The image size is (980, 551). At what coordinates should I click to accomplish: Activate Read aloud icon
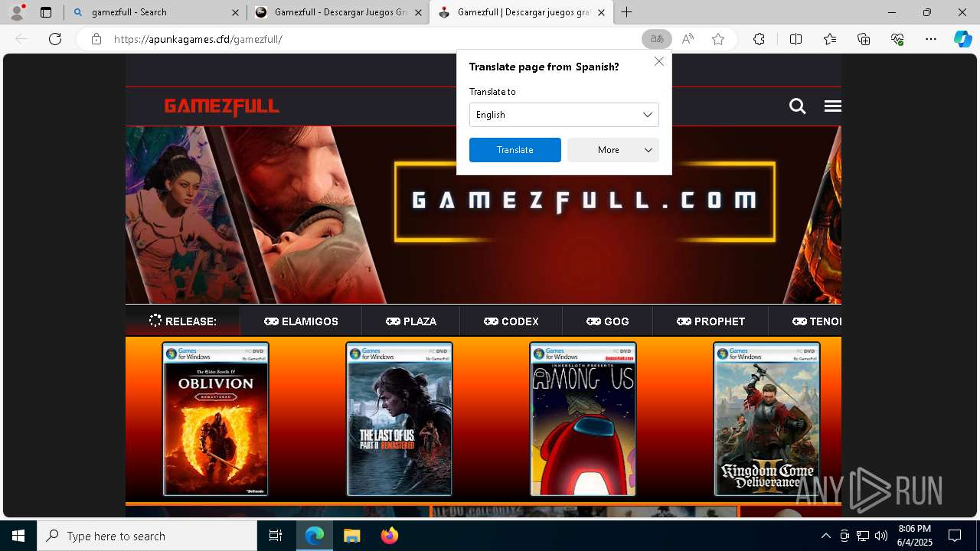click(688, 39)
